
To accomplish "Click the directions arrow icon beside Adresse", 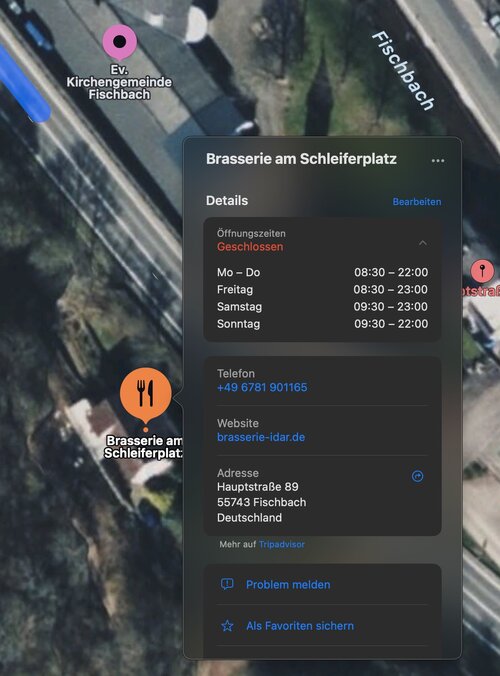I will 417,476.
